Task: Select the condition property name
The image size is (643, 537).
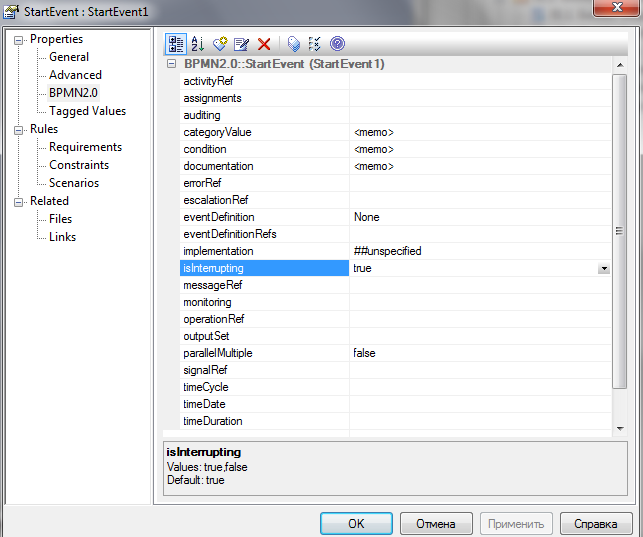Action: tap(205, 149)
